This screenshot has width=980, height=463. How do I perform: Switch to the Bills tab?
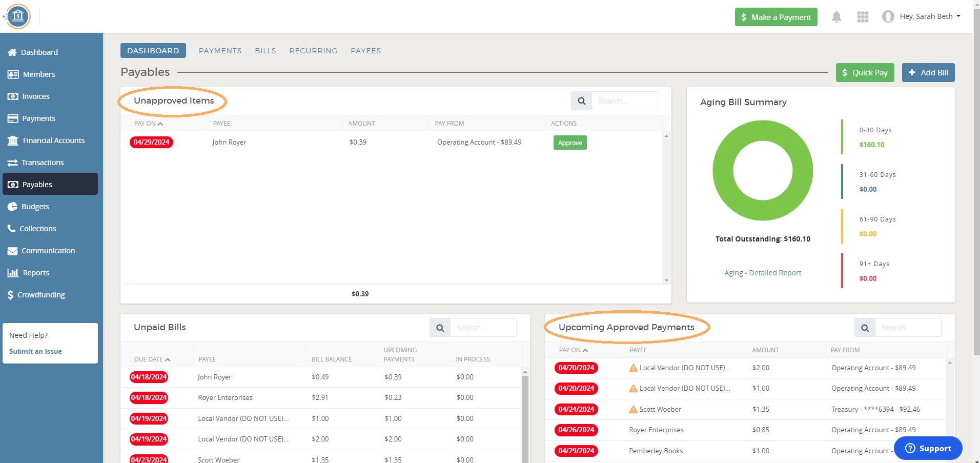[265, 50]
